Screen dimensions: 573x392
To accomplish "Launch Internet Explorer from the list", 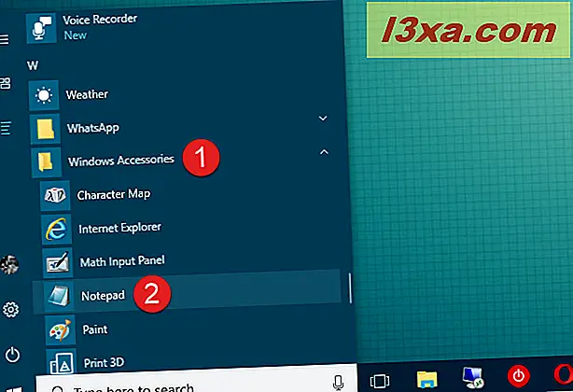I will pyautogui.click(x=119, y=228).
